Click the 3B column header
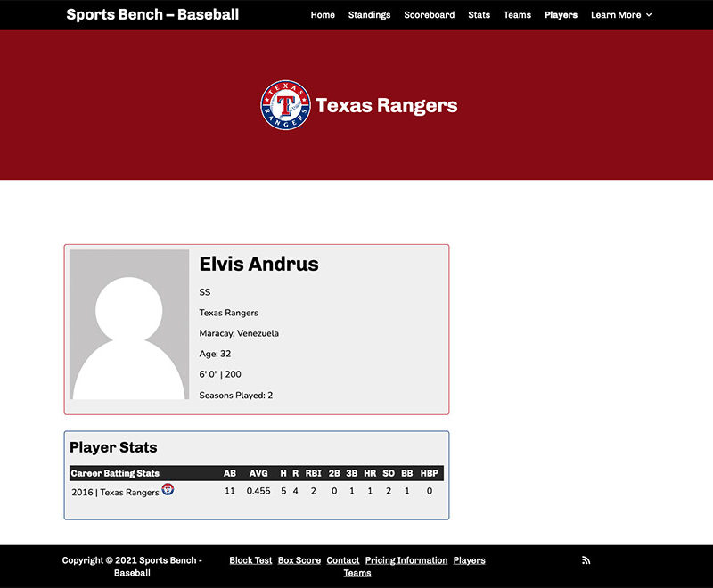This screenshot has width=713, height=588. point(351,473)
